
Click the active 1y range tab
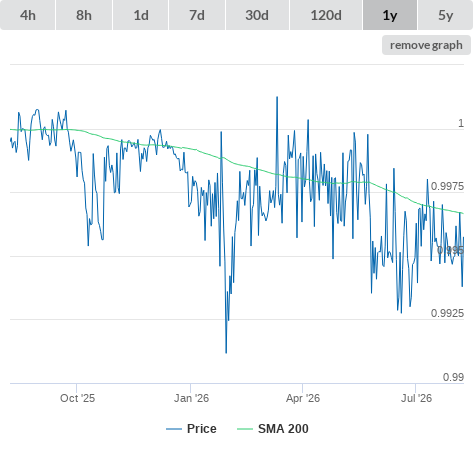coord(390,15)
